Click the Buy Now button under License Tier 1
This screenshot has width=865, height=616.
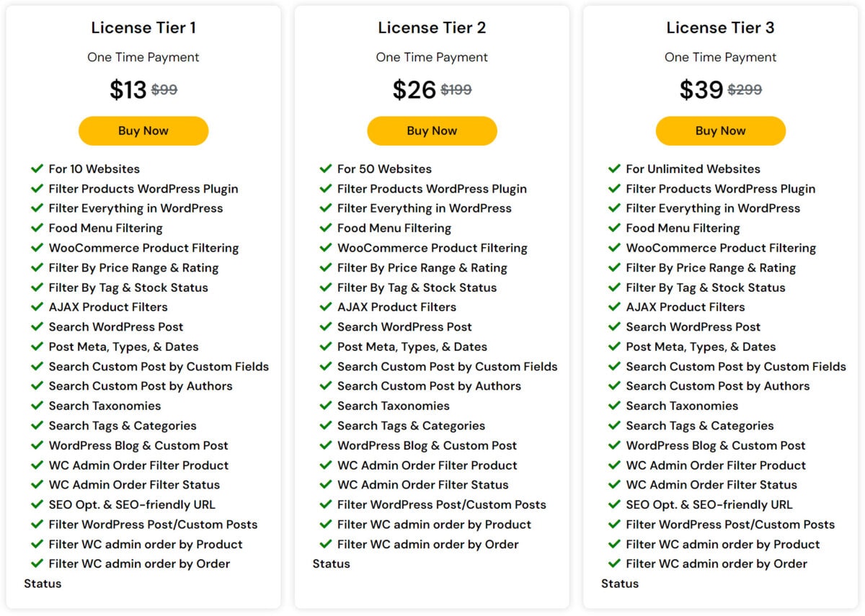click(143, 130)
